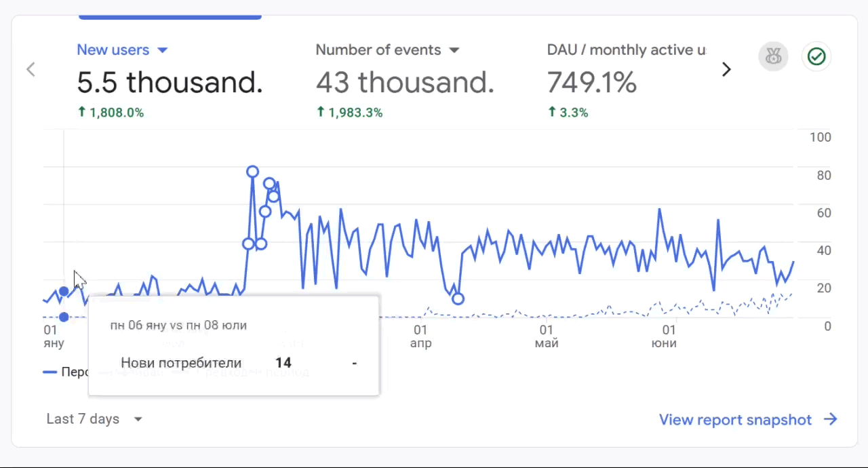Click the green checkmark data quality icon
The image size is (868, 468).
point(816,56)
